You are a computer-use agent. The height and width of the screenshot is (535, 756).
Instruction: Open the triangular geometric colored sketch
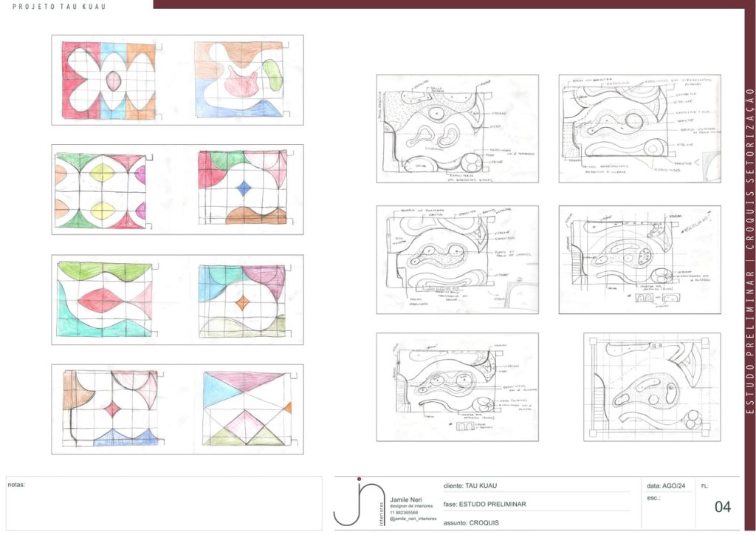pyautogui.click(x=247, y=408)
